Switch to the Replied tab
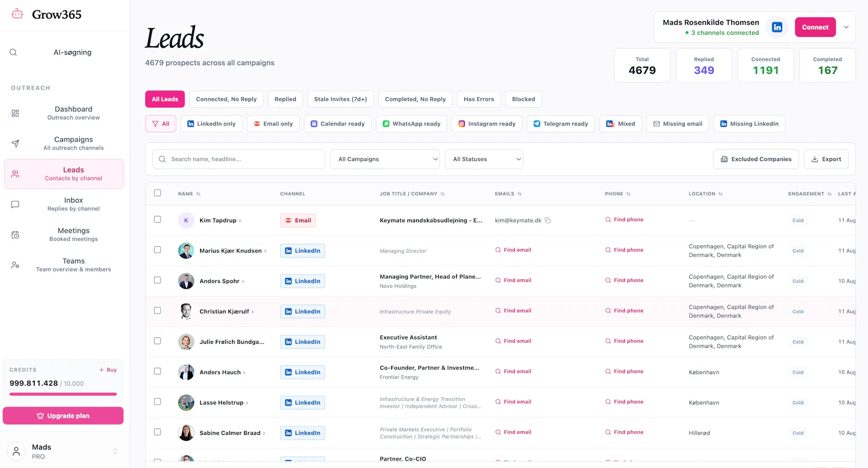868x468 pixels. tap(285, 99)
